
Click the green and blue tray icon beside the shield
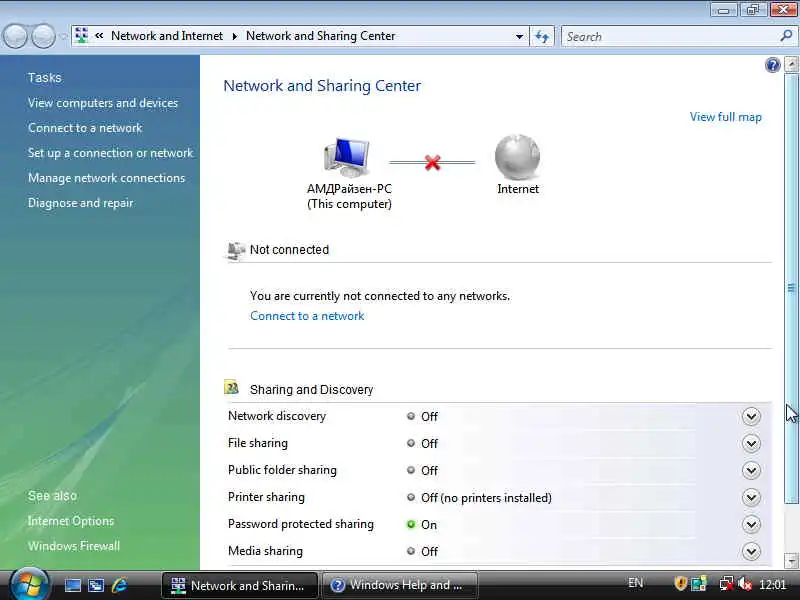[698, 583]
